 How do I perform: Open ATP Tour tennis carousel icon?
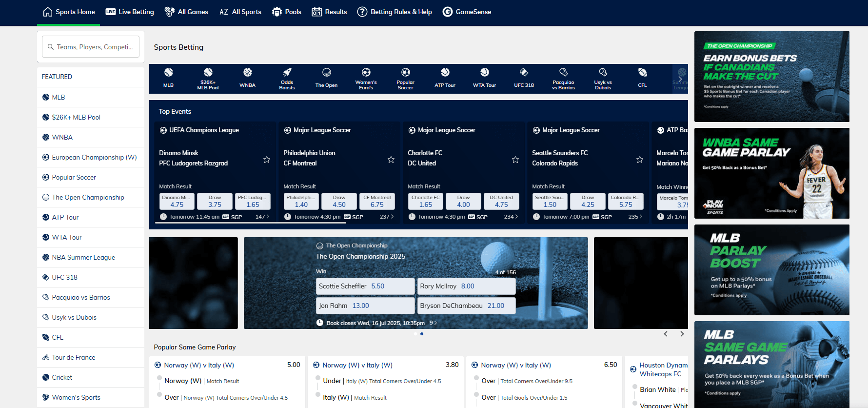tap(445, 73)
